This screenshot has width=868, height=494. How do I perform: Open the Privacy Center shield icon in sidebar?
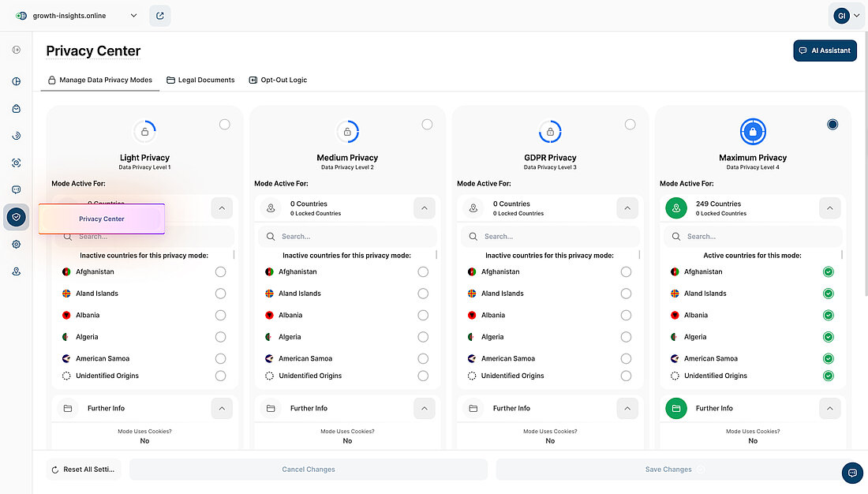point(16,217)
